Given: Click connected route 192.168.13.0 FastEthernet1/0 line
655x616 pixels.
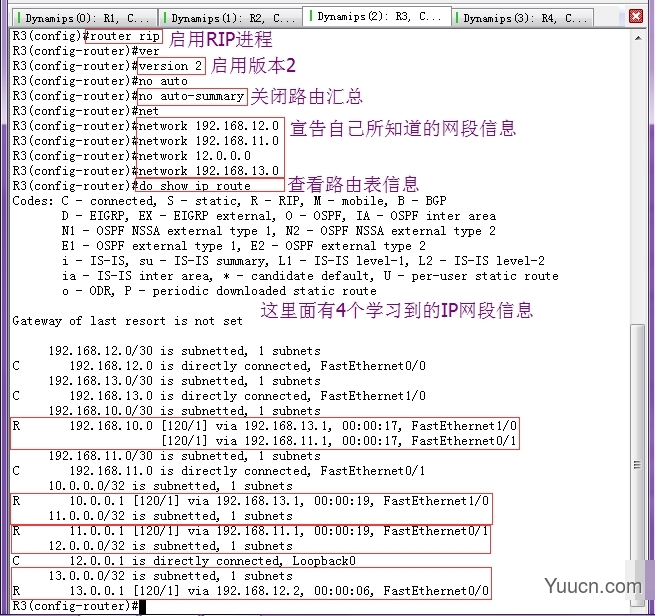Looking at the screenshot, I should point(219,396).
